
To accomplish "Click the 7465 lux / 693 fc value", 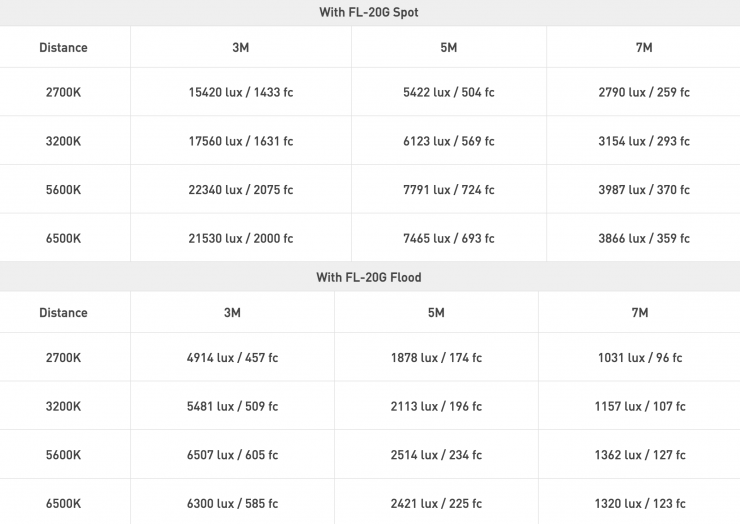I will pos(448,238).
